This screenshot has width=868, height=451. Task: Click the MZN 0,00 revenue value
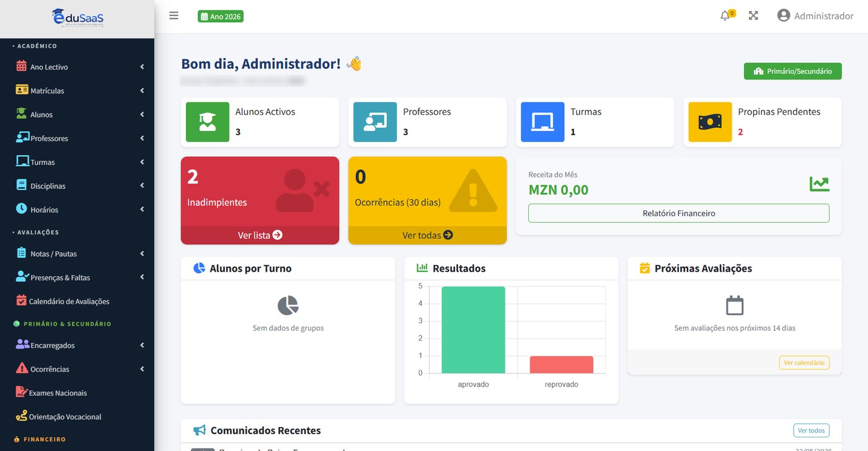[559, 190]
